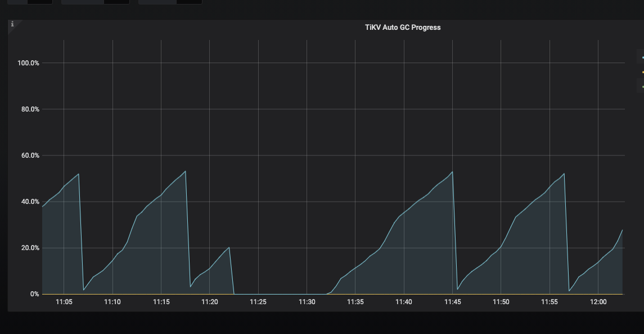Select the blue series legend marker
The width and height of the screenshot is (644, 334).
tap(643, 58)
